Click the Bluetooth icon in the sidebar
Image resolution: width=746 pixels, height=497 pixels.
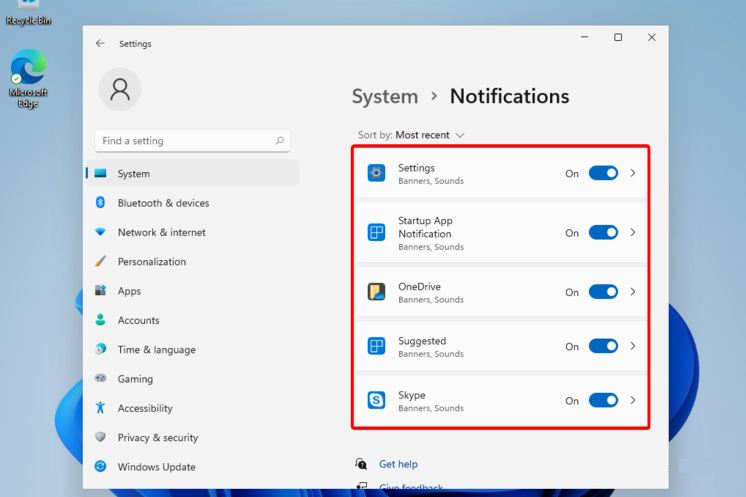100,203
